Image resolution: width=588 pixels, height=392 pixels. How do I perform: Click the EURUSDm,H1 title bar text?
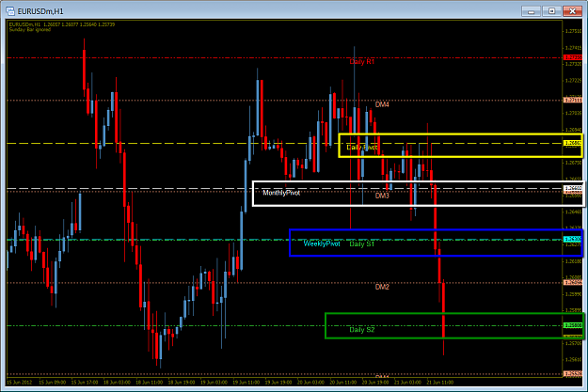(40, 11)
